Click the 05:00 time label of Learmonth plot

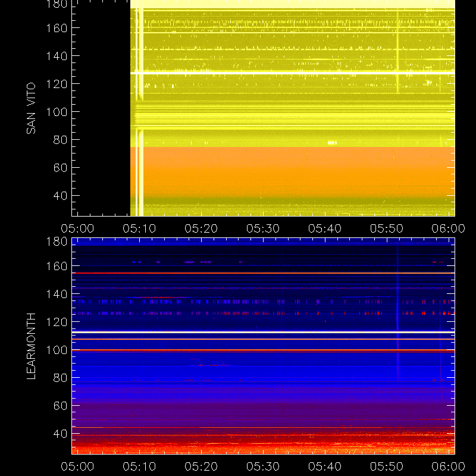tap(77, 466)
